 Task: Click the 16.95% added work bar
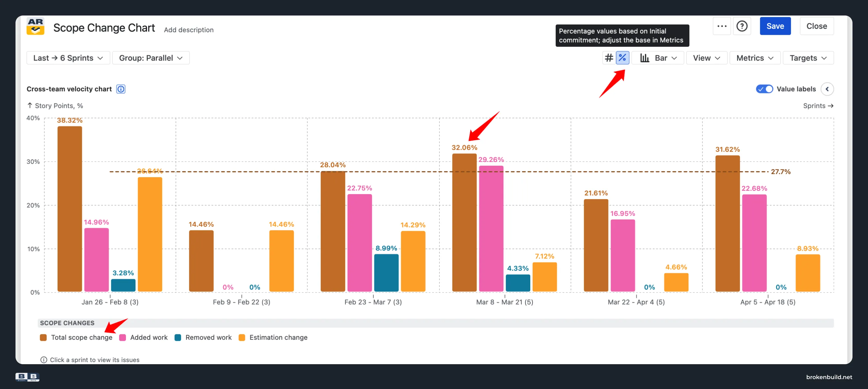623,256
